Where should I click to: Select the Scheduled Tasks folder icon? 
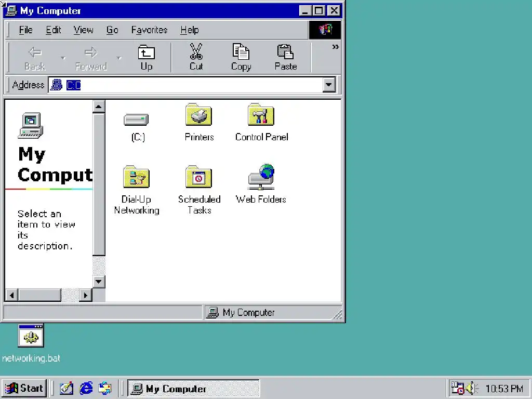coord(199,177)
